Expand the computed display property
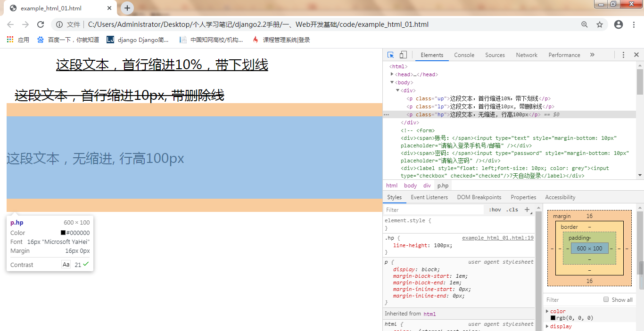The image size is (644, 331). click(547, 326)
